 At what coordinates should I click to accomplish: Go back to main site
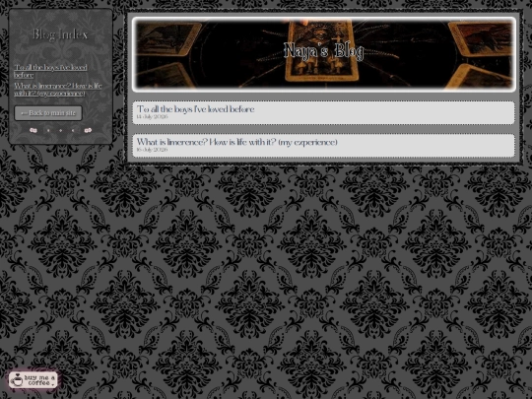click(x=48, y=113)
